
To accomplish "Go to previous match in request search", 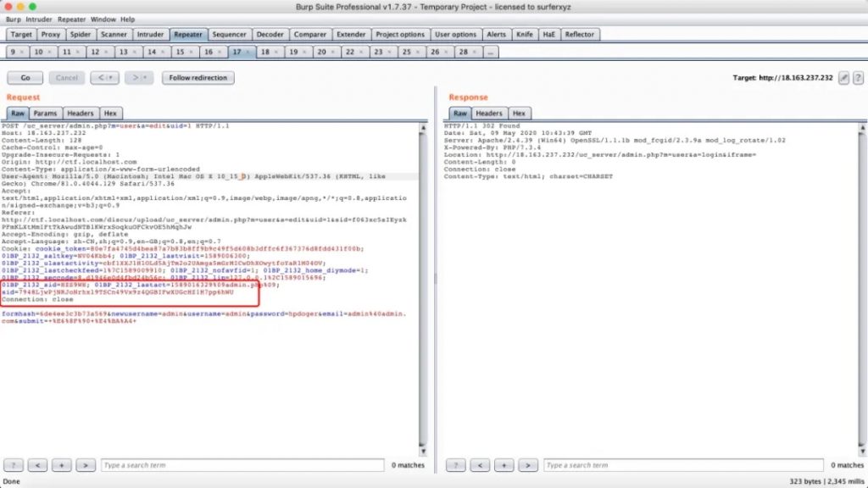I will [x=37, y=465].
